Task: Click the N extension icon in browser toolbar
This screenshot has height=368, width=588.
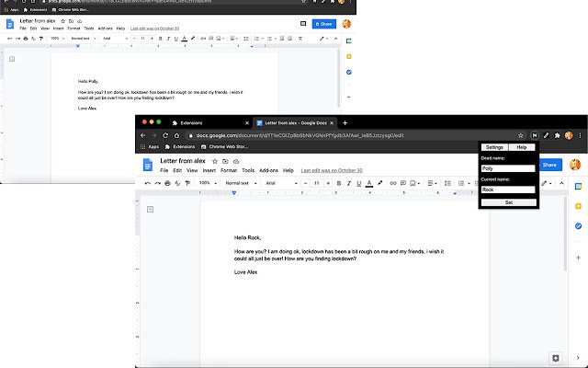Action: [x=535, y=135]
